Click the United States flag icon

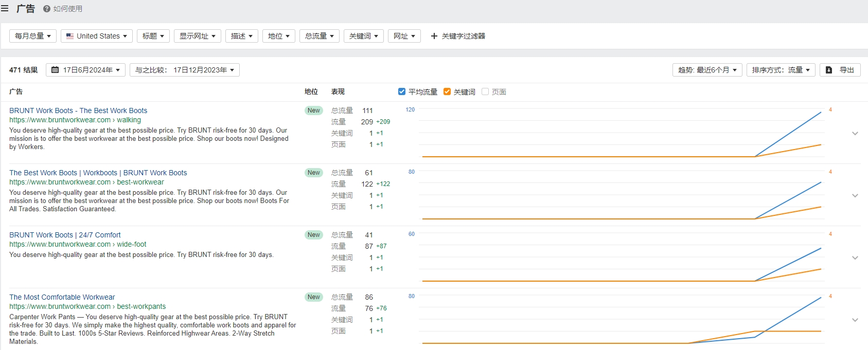pos(70,36)
